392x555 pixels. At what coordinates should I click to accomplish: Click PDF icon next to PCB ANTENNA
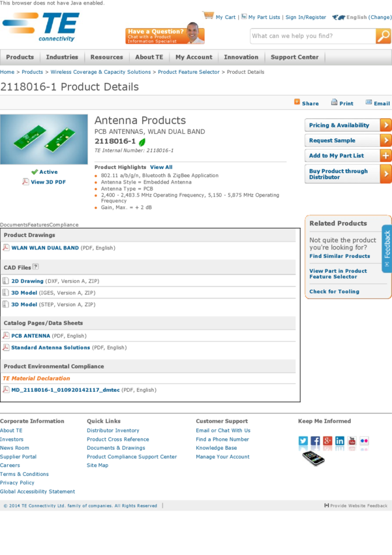pos(6,335)
